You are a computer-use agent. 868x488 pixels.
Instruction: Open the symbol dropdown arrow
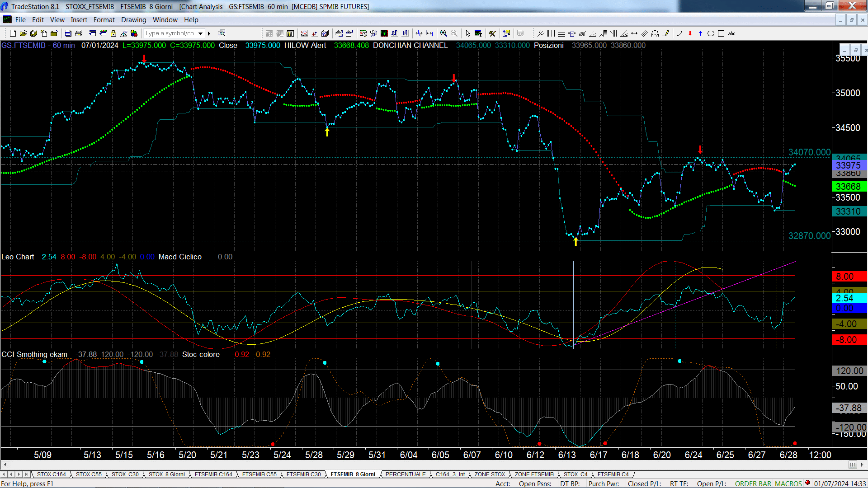click(200, 33)
